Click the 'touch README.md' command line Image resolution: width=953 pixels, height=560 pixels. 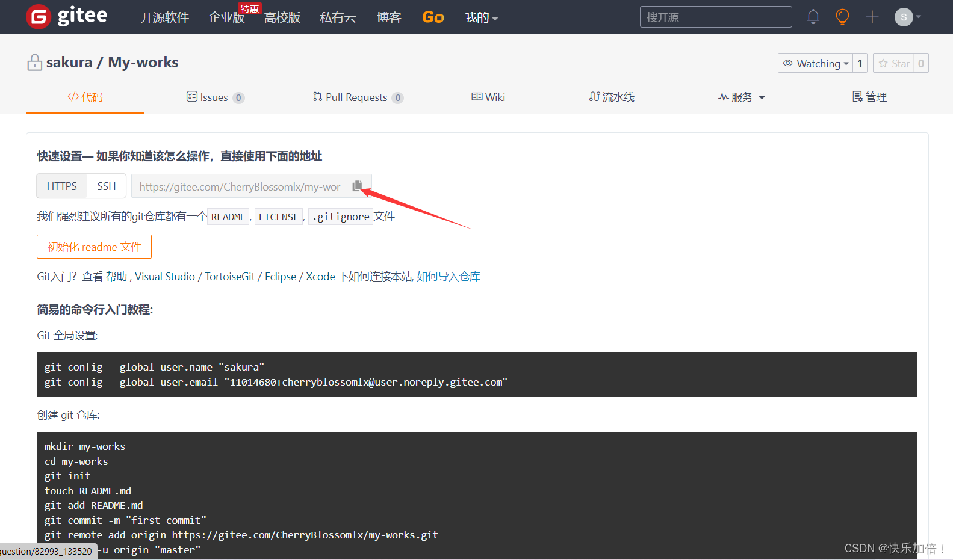88,491
